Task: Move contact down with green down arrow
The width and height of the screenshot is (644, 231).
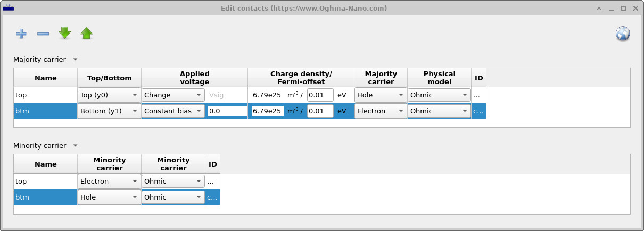Action: pos(65,34)
